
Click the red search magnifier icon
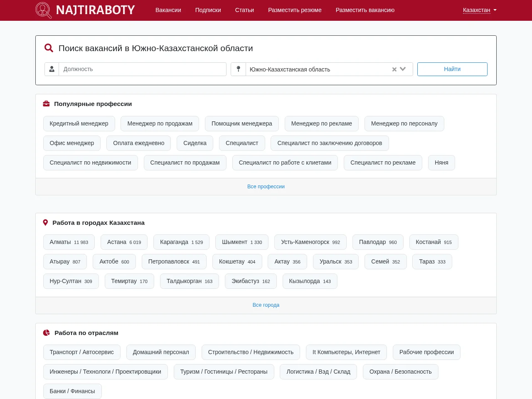point(49,48)
